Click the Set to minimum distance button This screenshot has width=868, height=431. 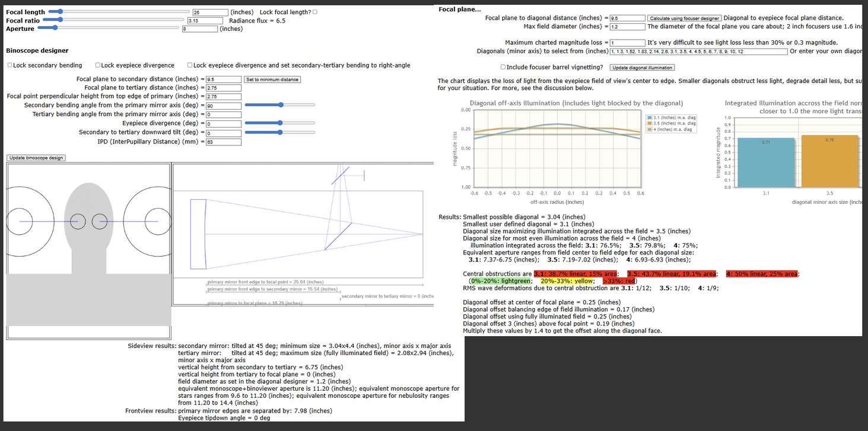(272, 79)
